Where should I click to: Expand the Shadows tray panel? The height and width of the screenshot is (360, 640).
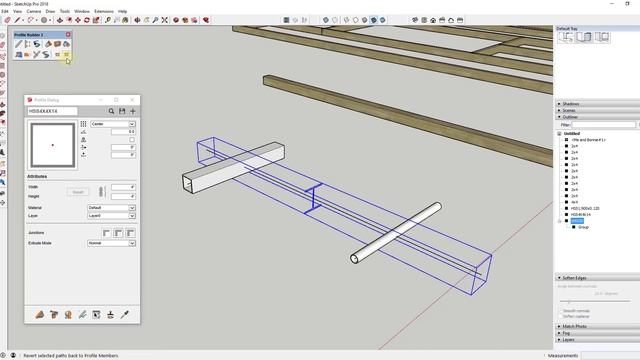(x=598, y=104)
